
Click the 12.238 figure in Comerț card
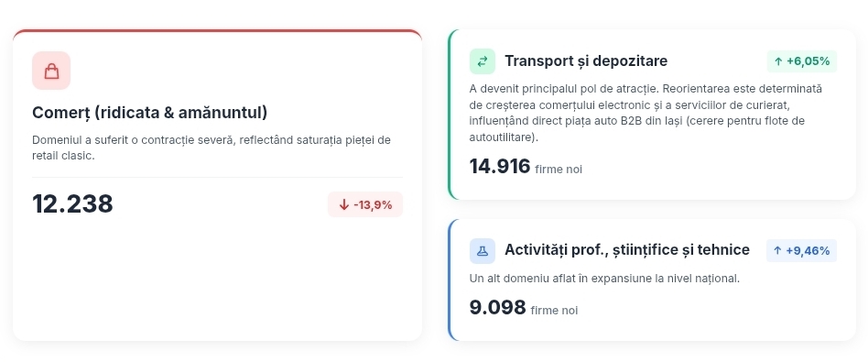click(x=72, y=204)
